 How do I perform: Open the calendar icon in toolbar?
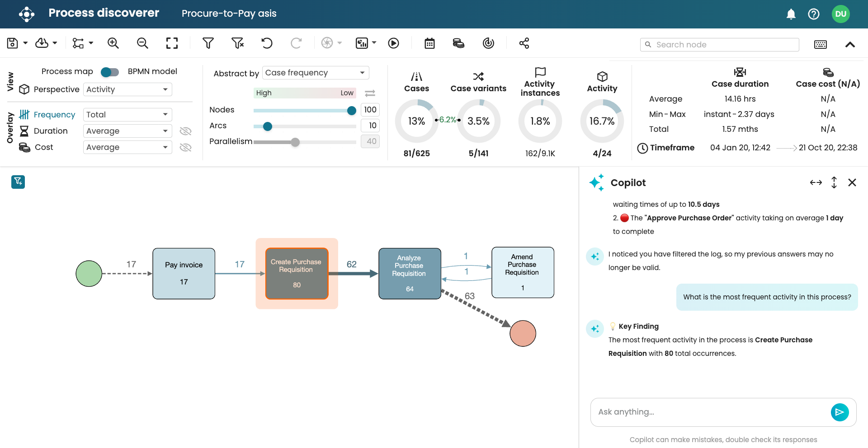(429, 43)
